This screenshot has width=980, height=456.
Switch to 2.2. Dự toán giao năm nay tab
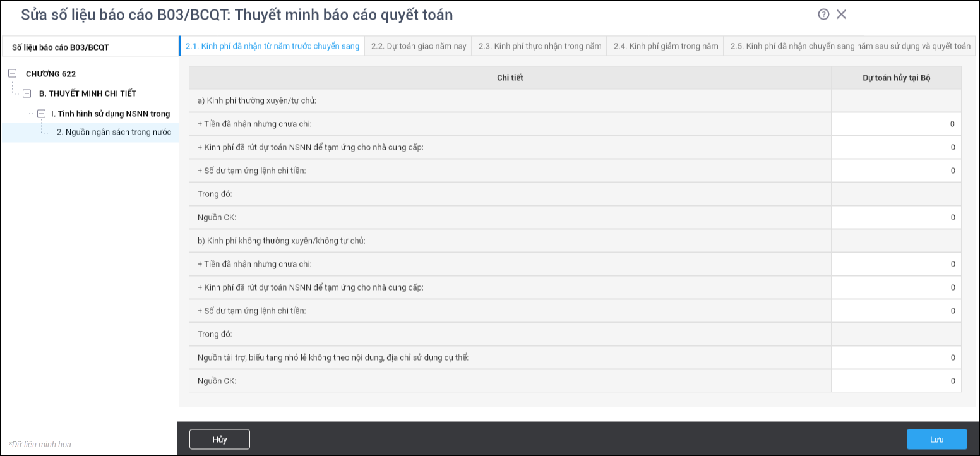(419, 46)
